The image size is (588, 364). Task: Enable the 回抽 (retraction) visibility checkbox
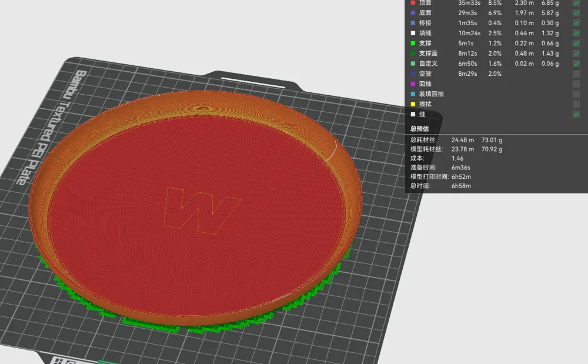[x=576, y=84]
